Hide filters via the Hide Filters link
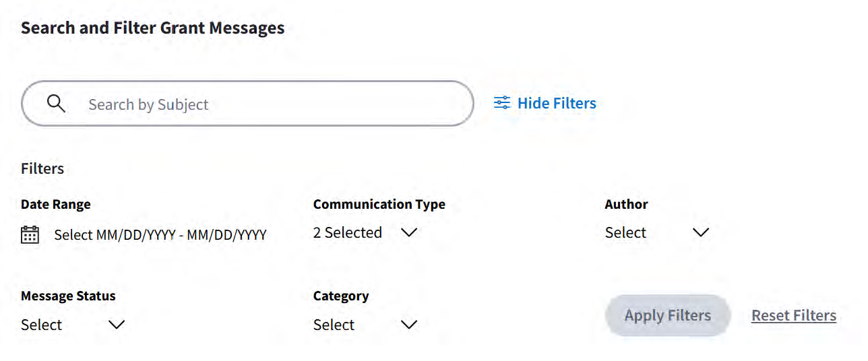 pos(557,103)
